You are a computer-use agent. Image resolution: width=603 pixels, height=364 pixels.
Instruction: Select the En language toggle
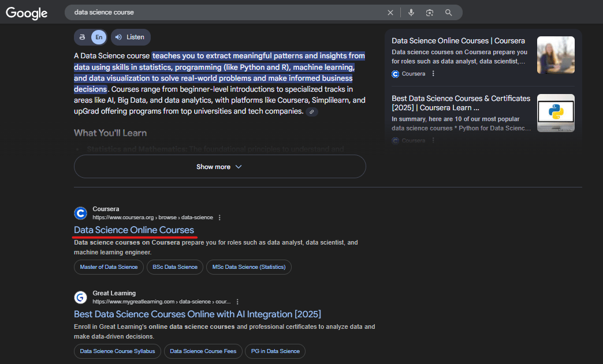pos(99,37)
